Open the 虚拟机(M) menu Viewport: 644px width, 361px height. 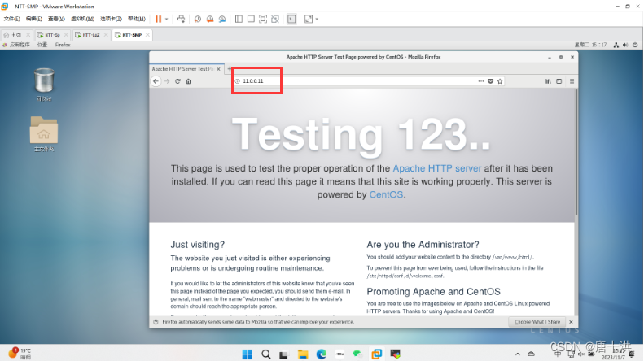(82, 19)
